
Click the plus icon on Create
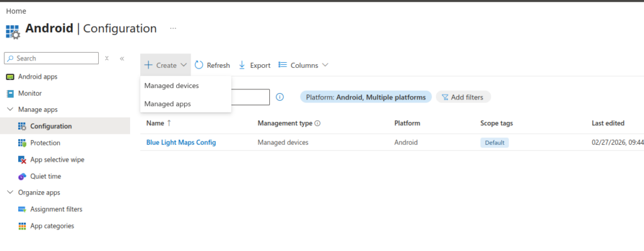148,65
